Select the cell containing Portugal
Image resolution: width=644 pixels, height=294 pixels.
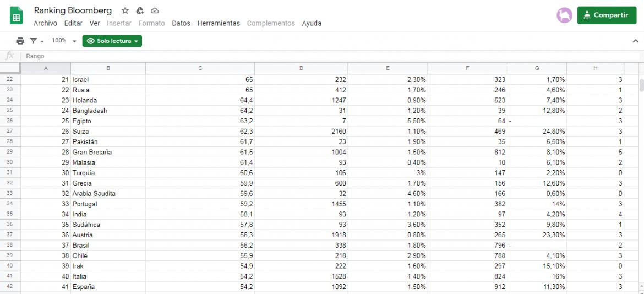tap(108, 204)
